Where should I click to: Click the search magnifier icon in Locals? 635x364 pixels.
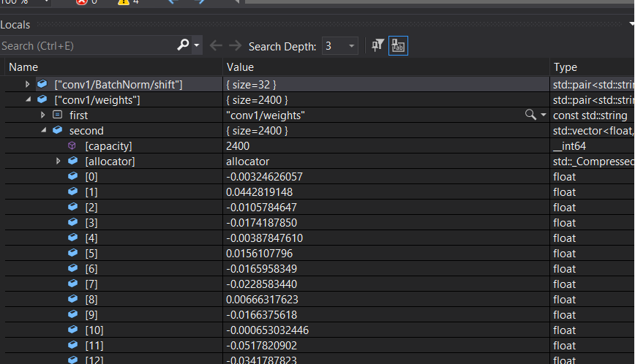183,45
